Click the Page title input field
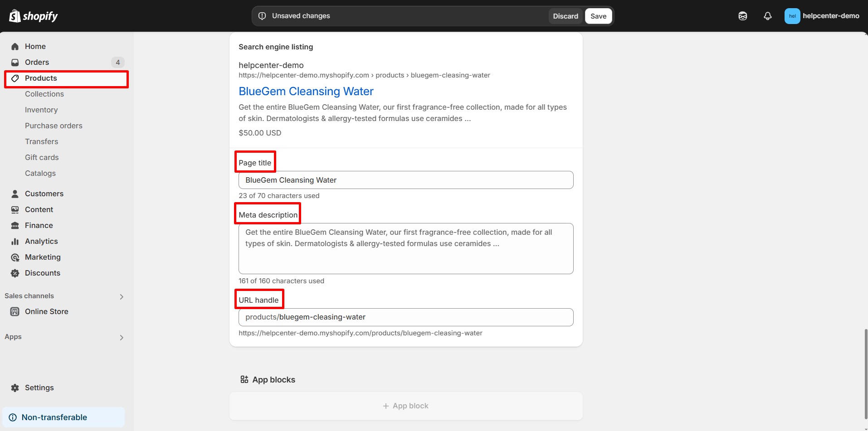Image resolution: width=868 pixels, height=431 pixels. click(406, 180)
